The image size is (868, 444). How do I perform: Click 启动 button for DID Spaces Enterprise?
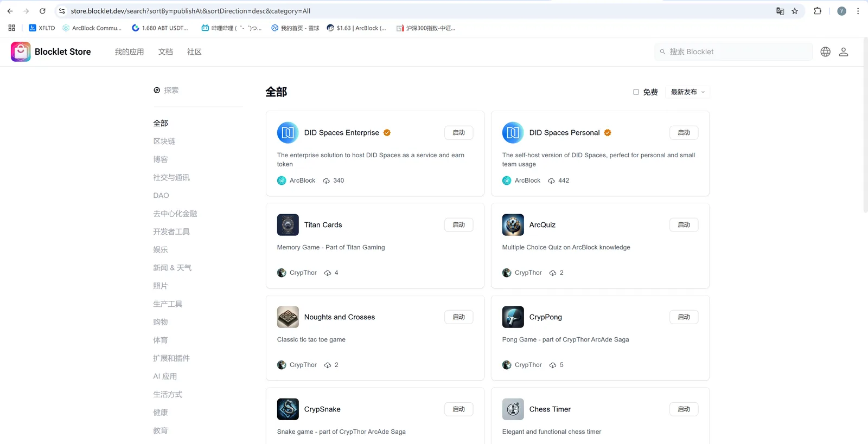point(459,133)
